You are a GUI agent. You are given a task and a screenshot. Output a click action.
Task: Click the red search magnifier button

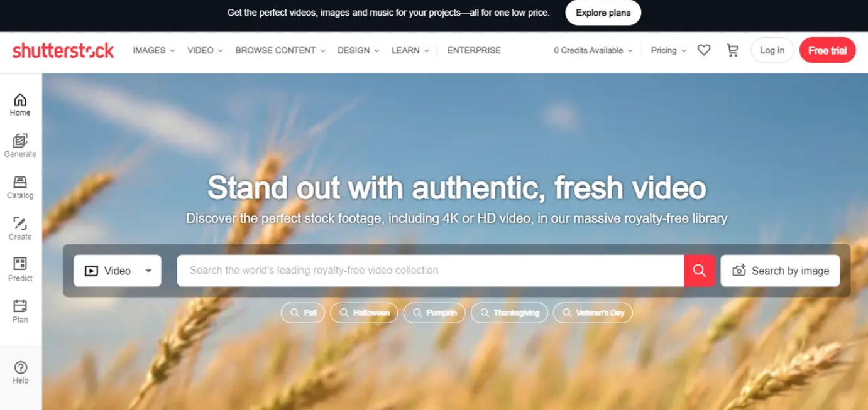[x=700, y=271]
